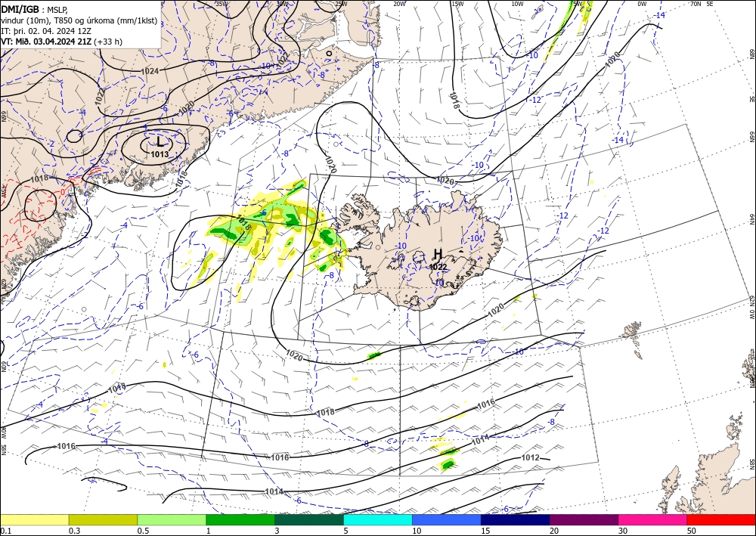This screenshot has height=536, width=756.
Task: Pick the cyan 5–10 legend swatch
Action: point(378,519)
